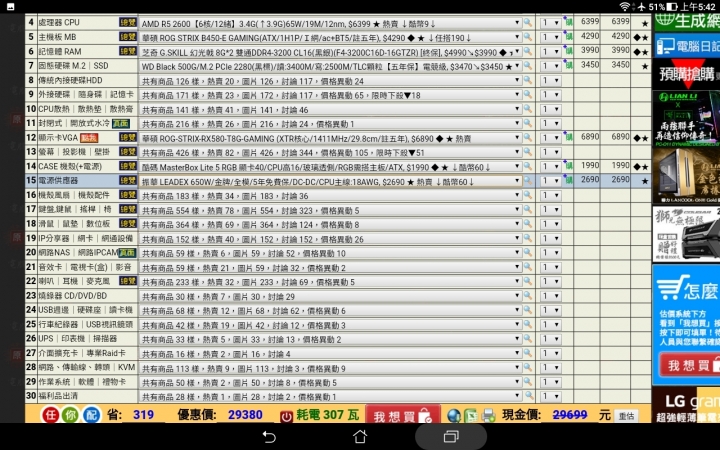Tap the magnifier in 主機板 MB row
720x450 pixels.
tap(528, 37)
